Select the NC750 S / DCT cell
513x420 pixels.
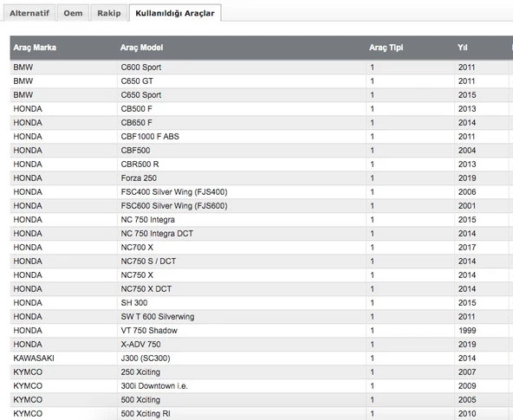tap(242, 262)
